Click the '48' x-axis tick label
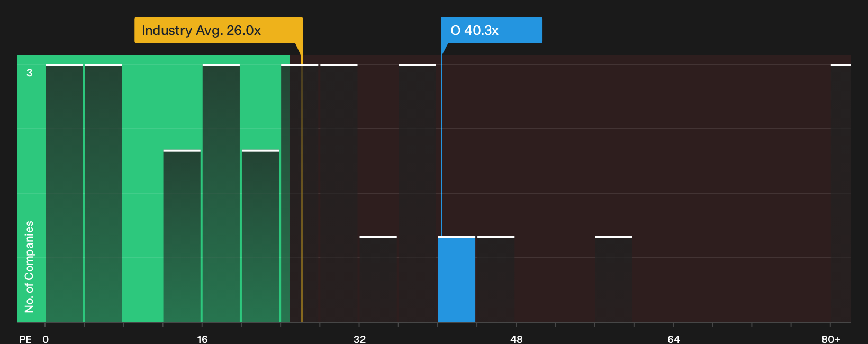 (x=517, y=339)
